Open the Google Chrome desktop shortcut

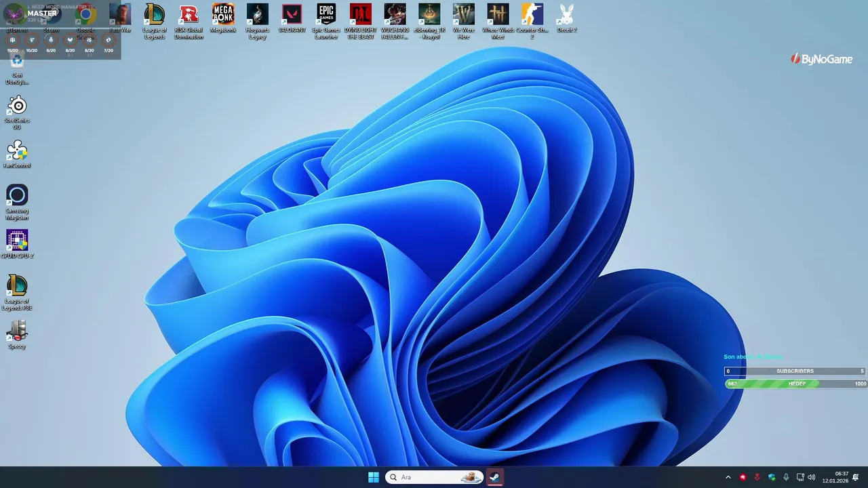point(86,19)
